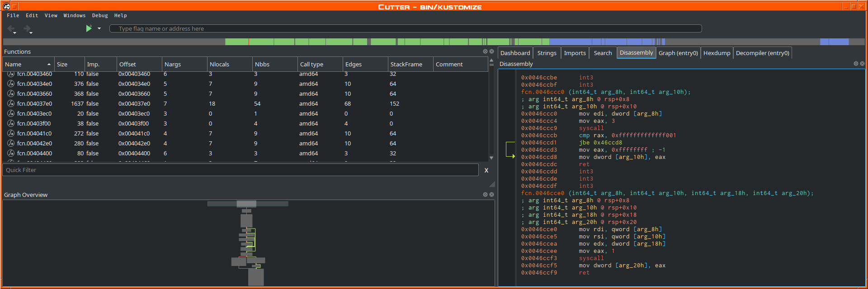
Task: Open the Help menu
Action: click(120, 15)
